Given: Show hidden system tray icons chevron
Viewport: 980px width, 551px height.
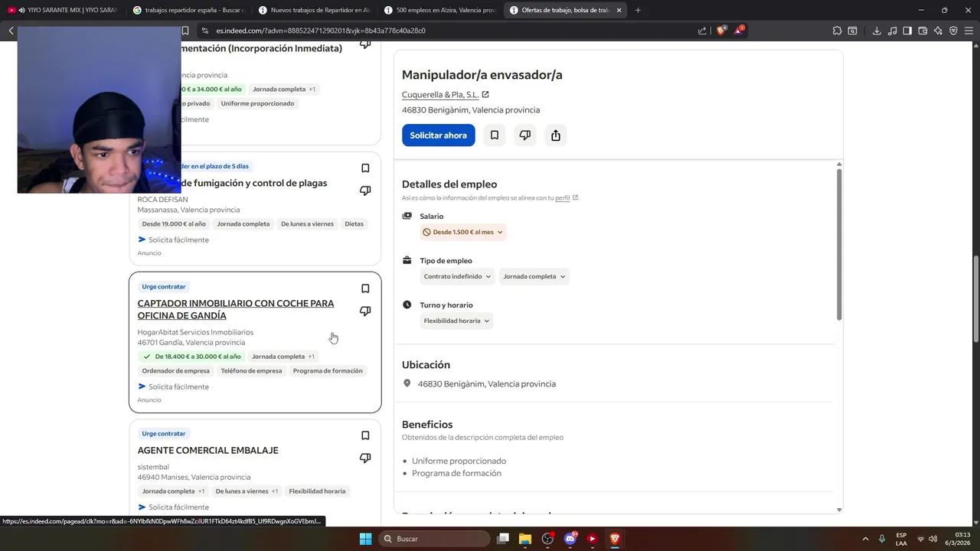Looking at the screenshot, I should (x=865, y=539).
